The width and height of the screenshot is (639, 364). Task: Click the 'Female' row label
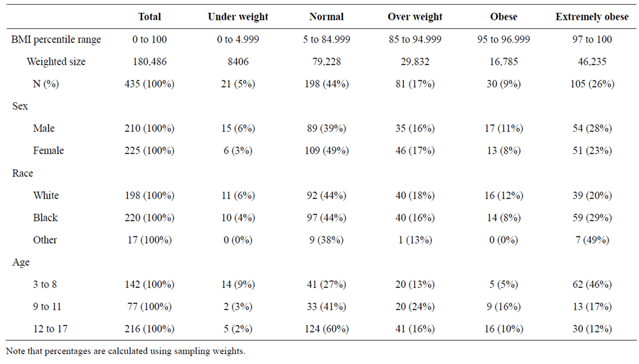pyautogui.click(x=48, y=150)
